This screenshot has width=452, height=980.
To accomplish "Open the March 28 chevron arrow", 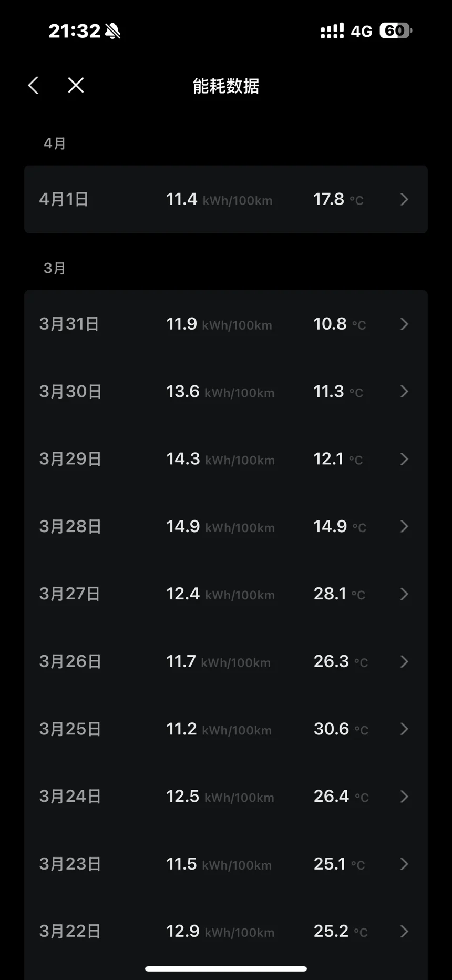I will (x=404, y=526).
